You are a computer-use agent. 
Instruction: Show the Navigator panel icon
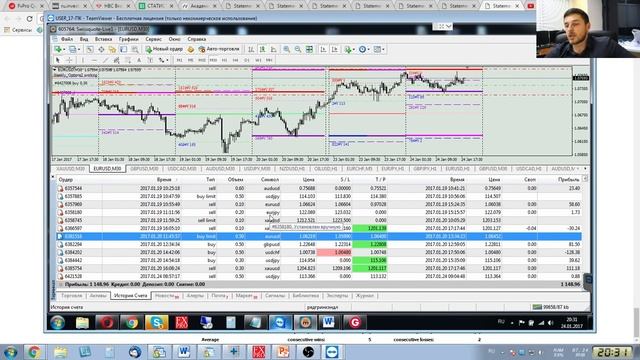click(112, 49)
